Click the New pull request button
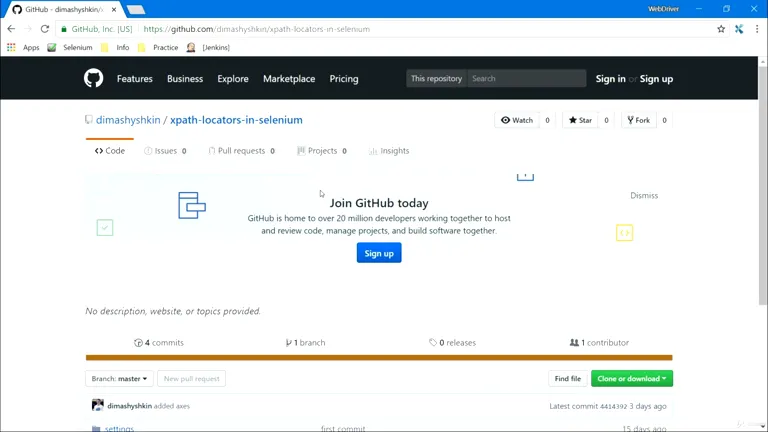 click(x=192, y=379)
